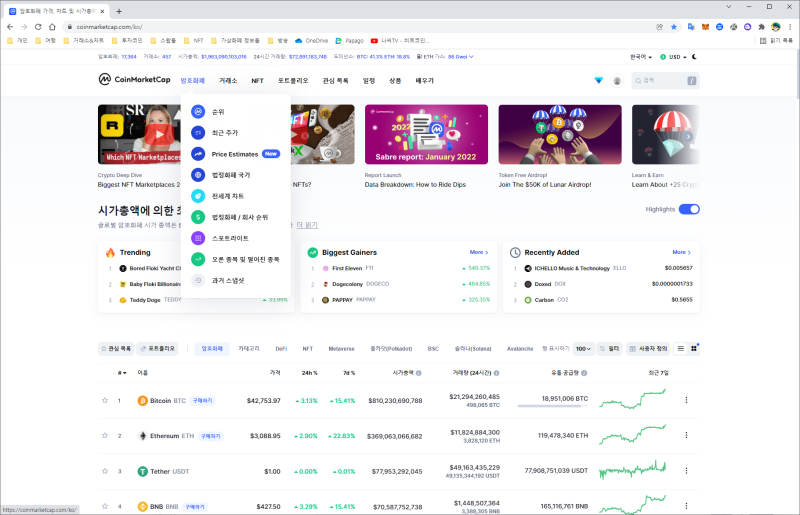This screenshot has width=800, height=515.
Task: Click More link in Recently Added
Action: 682,252
